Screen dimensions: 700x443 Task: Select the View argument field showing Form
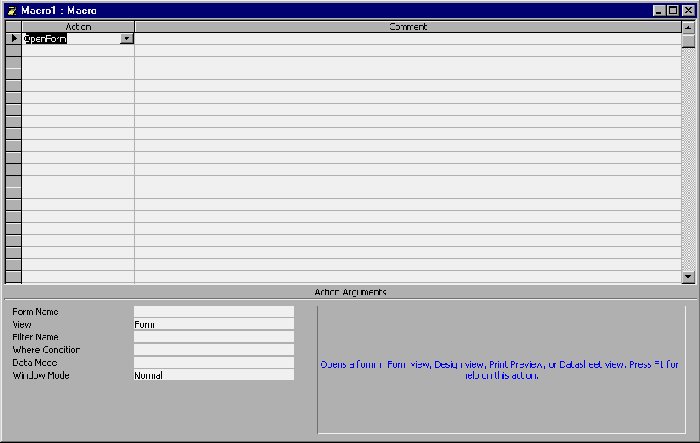click(x=213, y=324)
